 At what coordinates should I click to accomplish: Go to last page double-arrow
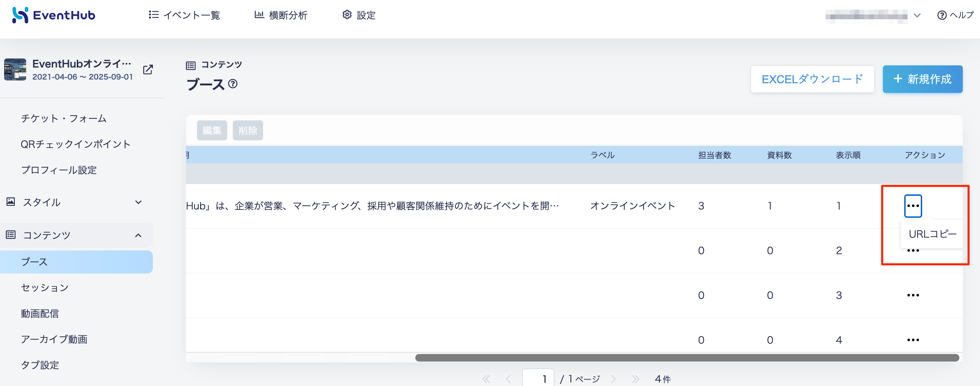click(635, 379)
